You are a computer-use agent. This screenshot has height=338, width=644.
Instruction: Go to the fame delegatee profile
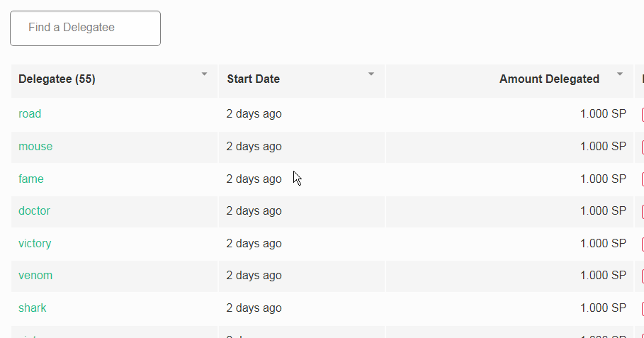pos(31,179)
